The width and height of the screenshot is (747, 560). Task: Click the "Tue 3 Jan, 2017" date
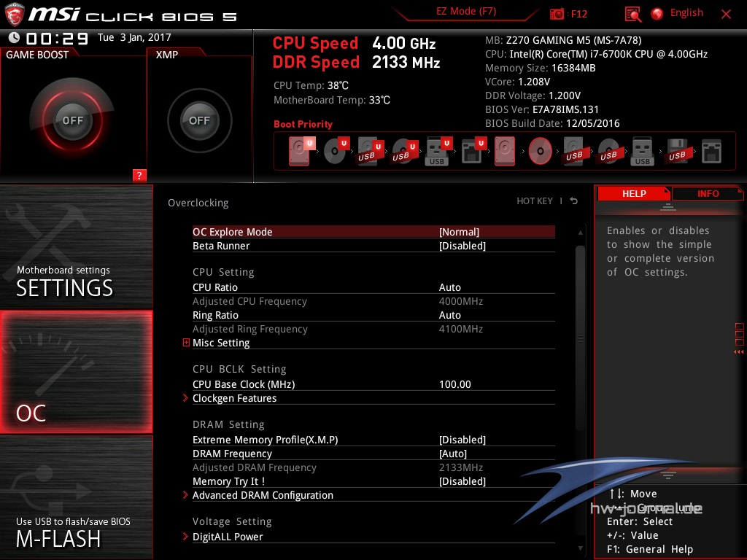point(134,37)
